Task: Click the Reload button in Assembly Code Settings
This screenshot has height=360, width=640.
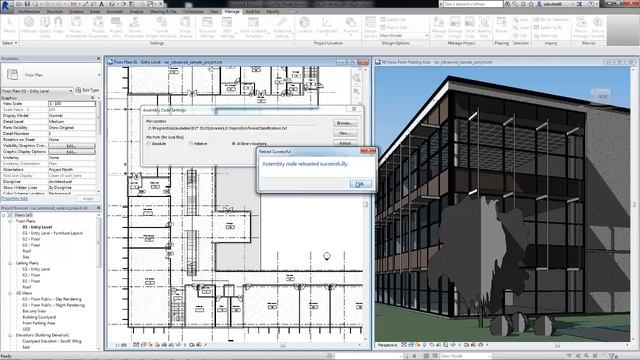Action: click(x=345, y=143)
